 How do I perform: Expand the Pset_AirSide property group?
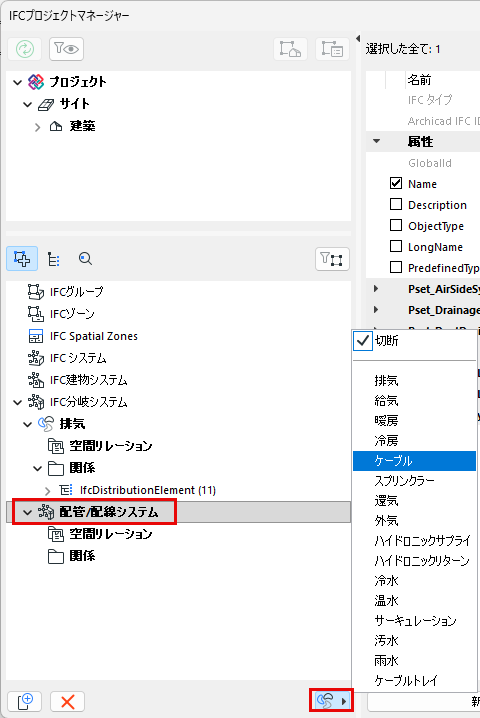point(376,288)
